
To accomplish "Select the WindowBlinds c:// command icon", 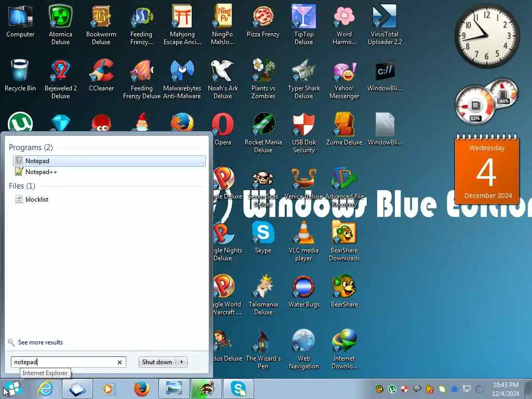I will click(385, 75).
